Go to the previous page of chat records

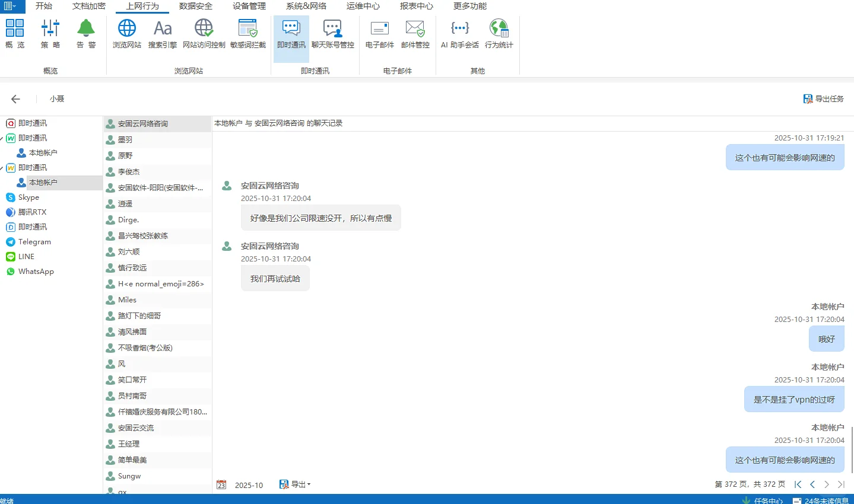812,484
